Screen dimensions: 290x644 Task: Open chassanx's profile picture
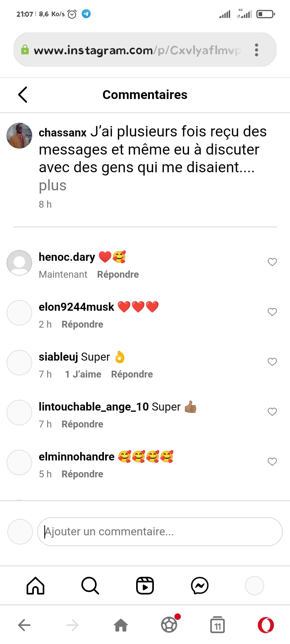[x=19, y=136]
